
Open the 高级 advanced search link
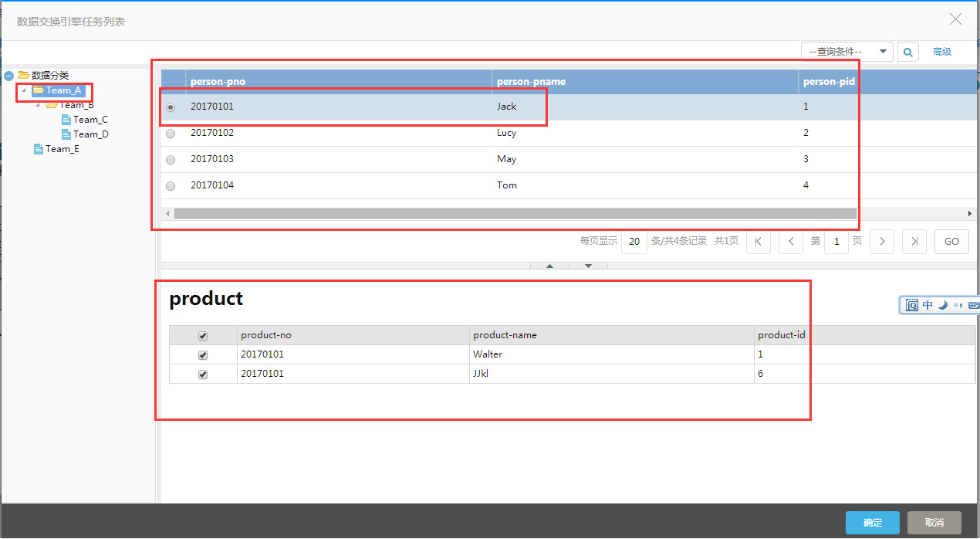tap(942, 52)
